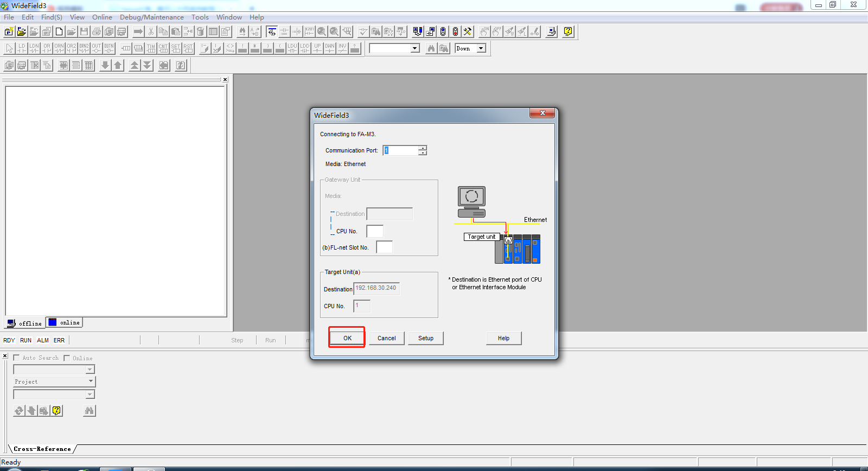Select the SET instruction icon
This screenshot has width=868, height=471.
tap(176, 48)
